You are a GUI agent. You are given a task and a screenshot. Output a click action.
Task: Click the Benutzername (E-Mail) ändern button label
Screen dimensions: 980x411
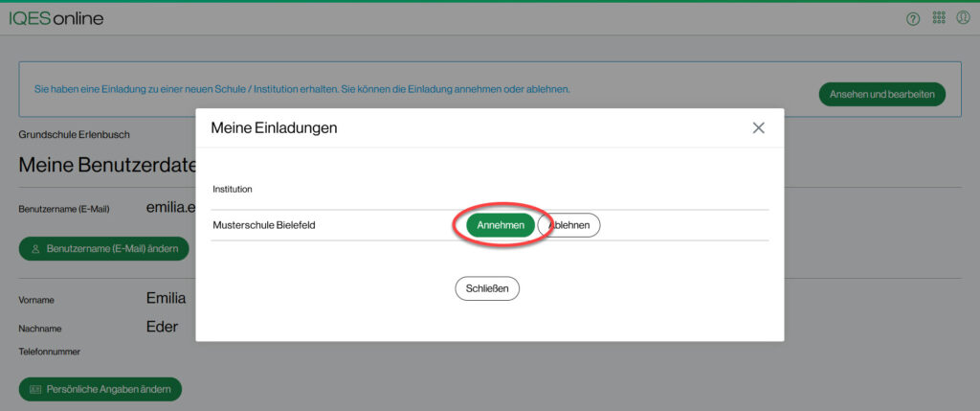[112, 248]
